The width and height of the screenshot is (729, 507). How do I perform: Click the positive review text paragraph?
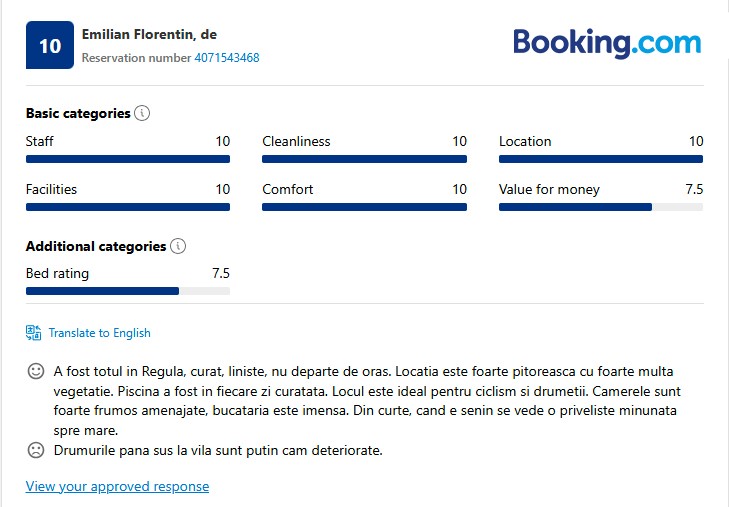coord(368,400)
